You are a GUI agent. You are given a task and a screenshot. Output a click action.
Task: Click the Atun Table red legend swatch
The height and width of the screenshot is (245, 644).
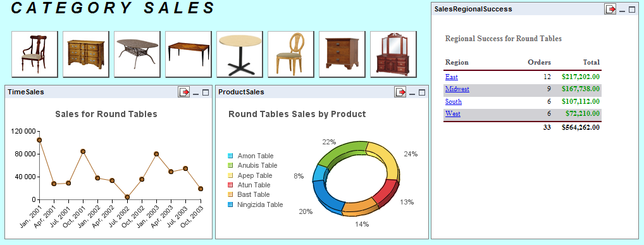tap(230, 185)
